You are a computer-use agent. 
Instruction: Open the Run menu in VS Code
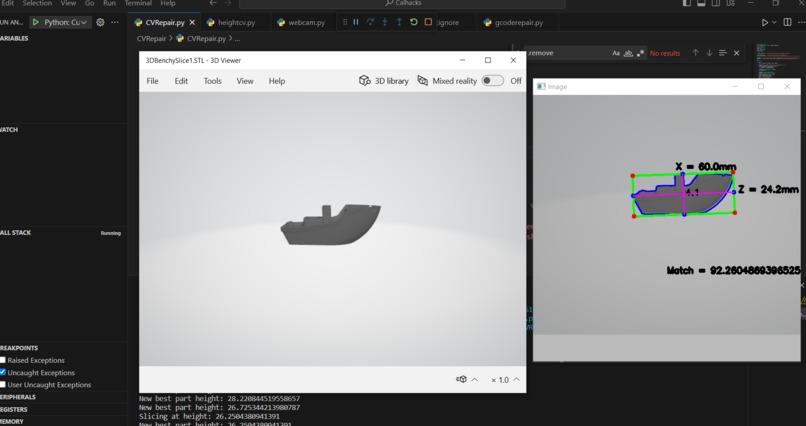pos(109,3)
